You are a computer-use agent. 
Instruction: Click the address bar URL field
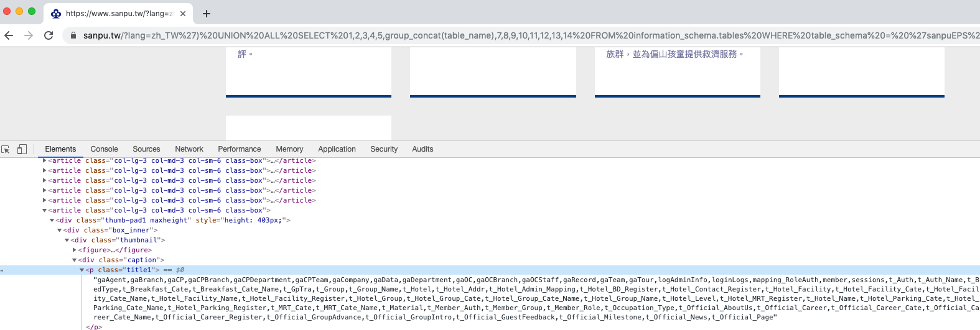521,35
